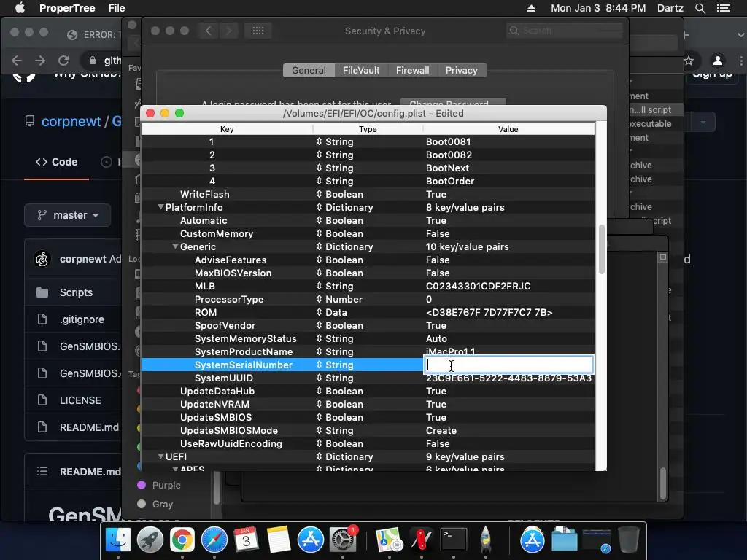This screenshot has height=560, width=747.
Task: Open Notes app in the dock
Action: 279,540
